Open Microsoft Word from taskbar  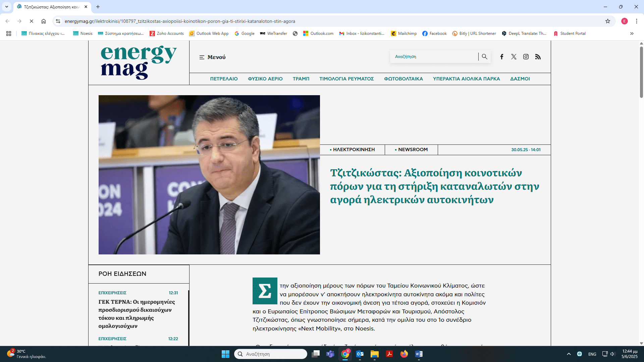coord(419,354)
